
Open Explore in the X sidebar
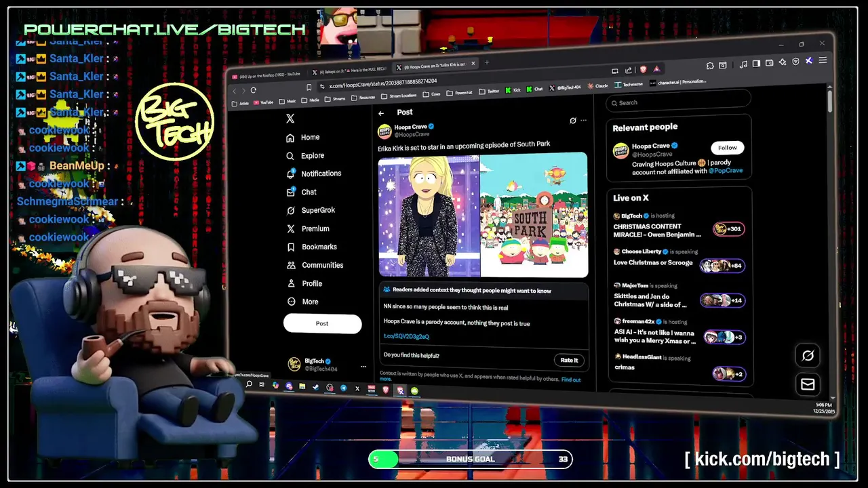point(304,155)
